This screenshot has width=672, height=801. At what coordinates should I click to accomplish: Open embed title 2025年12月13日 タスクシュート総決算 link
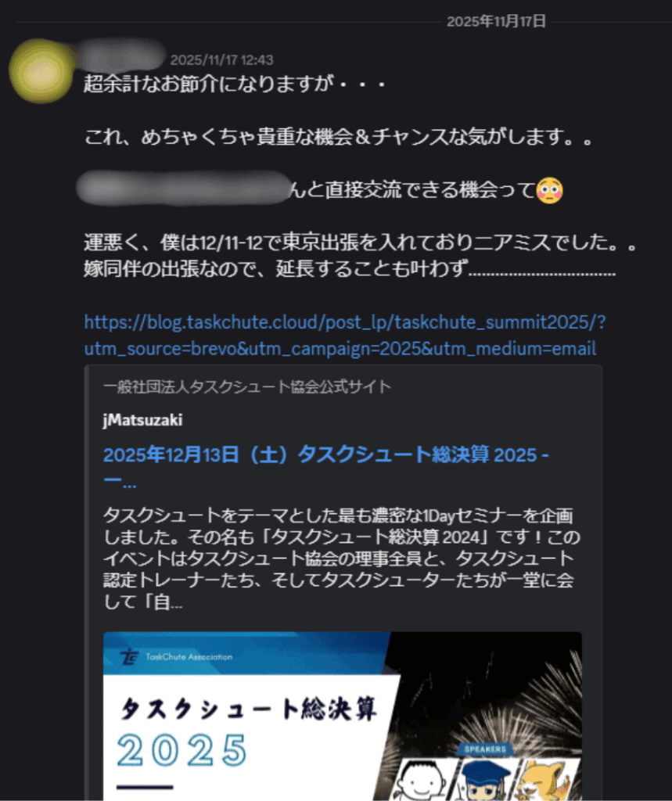coord(325,467)
